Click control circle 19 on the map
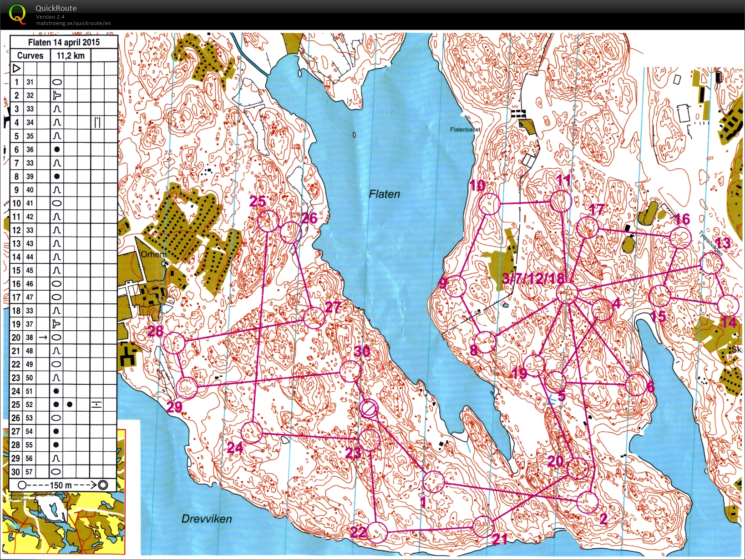745x560 pixels. (534, 366)
